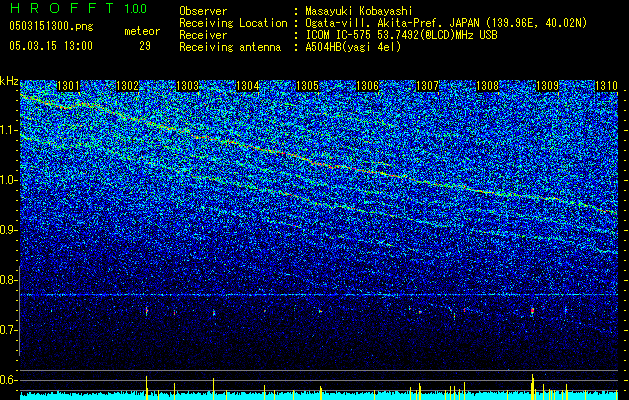Click the 0.9 frequency axis label
The image size is (629, 400).
pyautogui.click(x=9, y=230)
